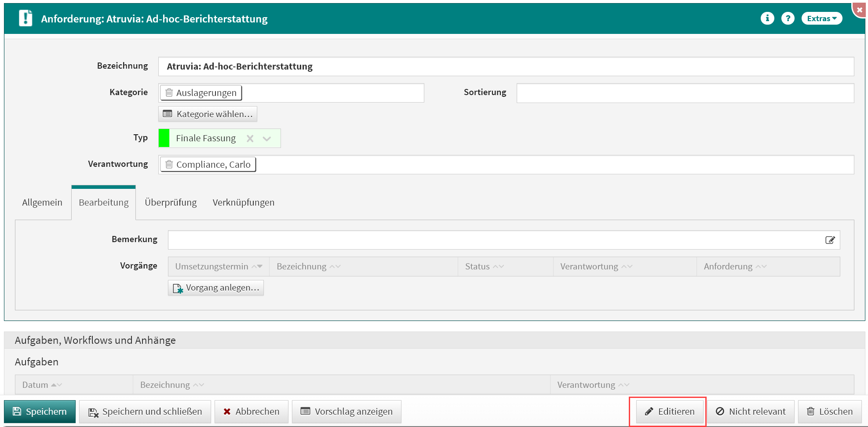Remove Compliance, Carlo via trash icon
This screenshot has width=868, height=427.
(169, 165)
